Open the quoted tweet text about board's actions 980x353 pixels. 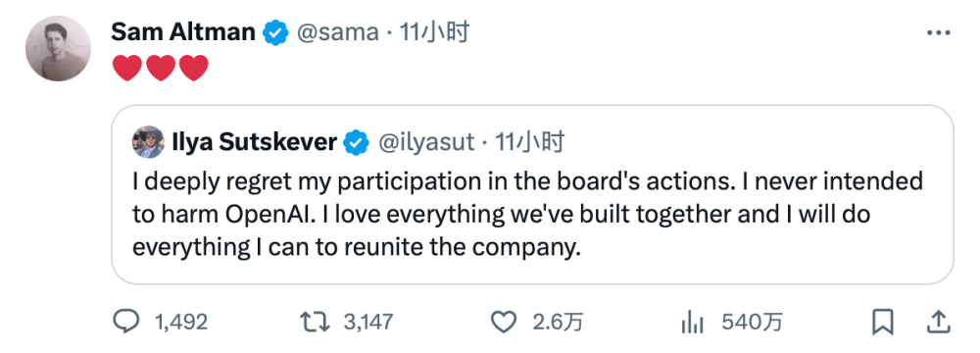[x=527, y=215]
